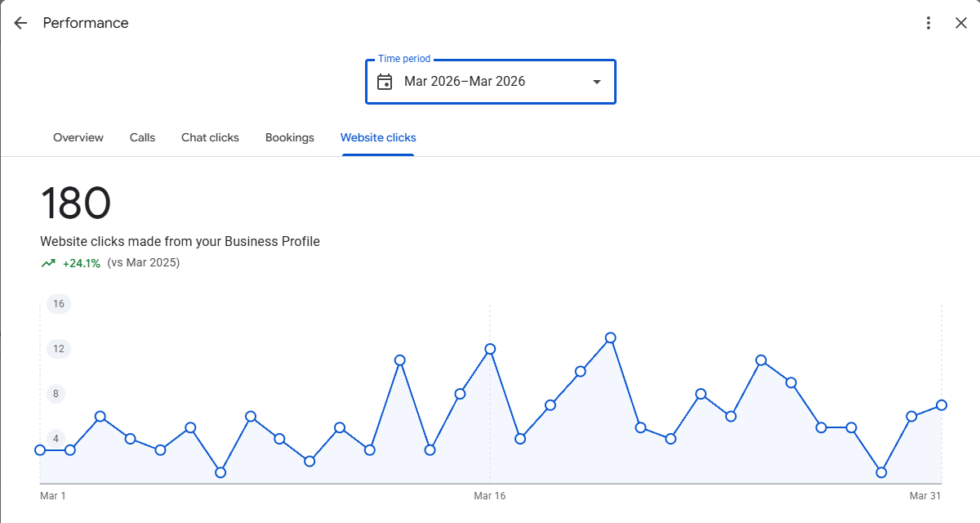Viewport: 980px width, 523px height.
Task: Click the calendar icon in Time period
Action: 385,82
